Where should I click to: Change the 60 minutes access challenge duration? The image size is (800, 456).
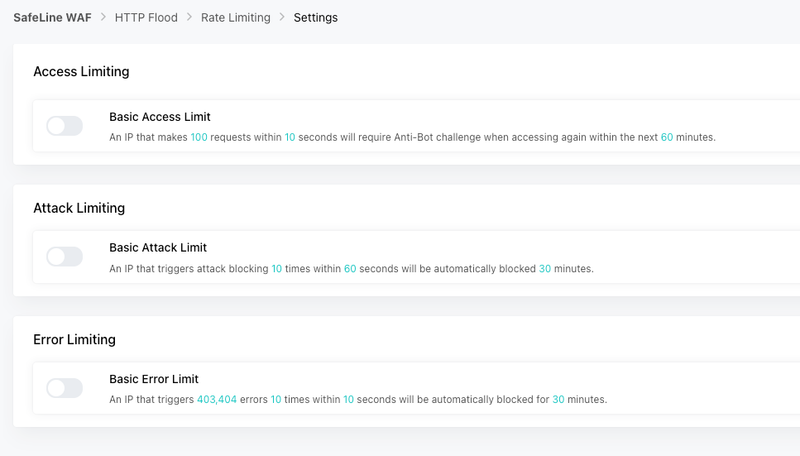667,137
